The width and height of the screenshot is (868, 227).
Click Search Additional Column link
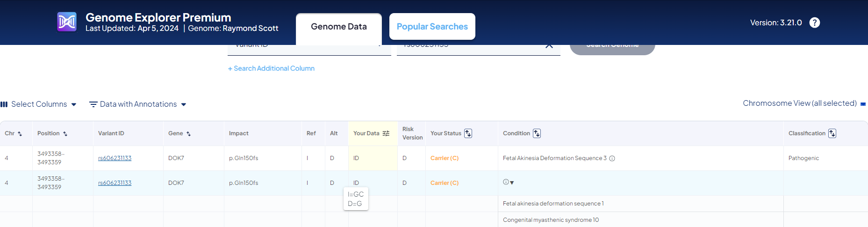[x=271, y=68]
